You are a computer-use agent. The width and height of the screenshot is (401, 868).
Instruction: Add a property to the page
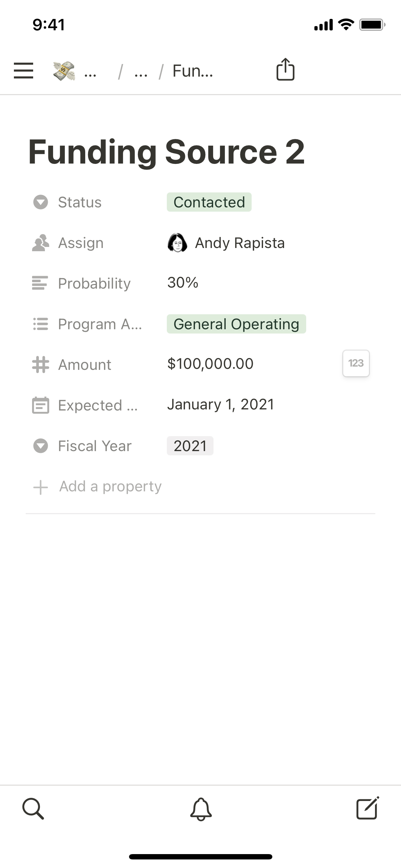pos(110,486)
